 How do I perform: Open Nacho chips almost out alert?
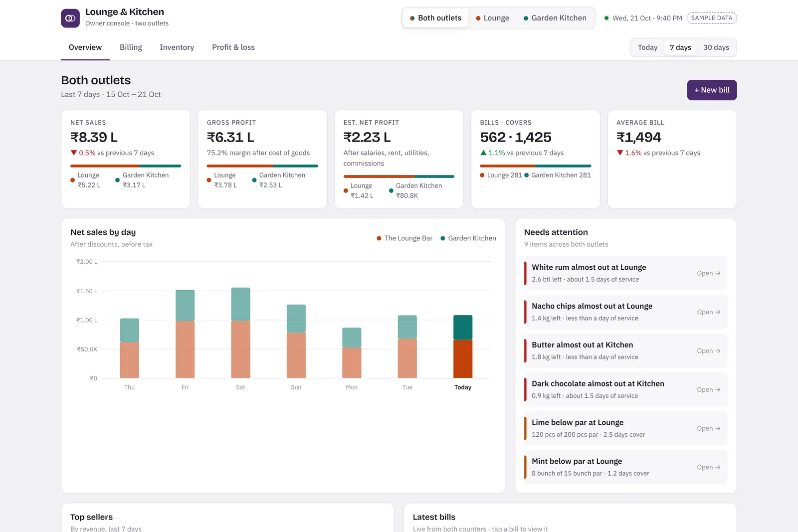coord(625,312)
